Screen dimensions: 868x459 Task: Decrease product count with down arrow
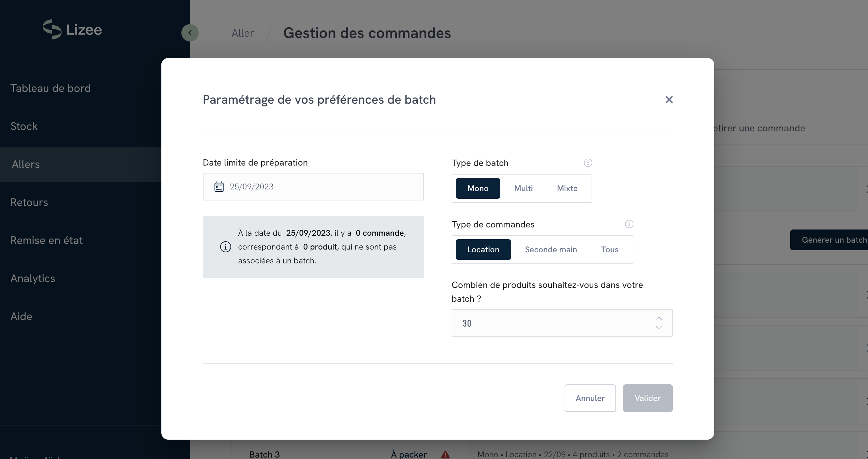659,327
